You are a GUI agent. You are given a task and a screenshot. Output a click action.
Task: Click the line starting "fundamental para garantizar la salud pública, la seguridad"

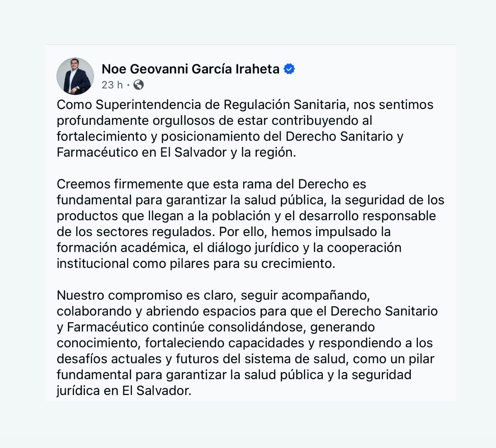(x=250, y=200)
